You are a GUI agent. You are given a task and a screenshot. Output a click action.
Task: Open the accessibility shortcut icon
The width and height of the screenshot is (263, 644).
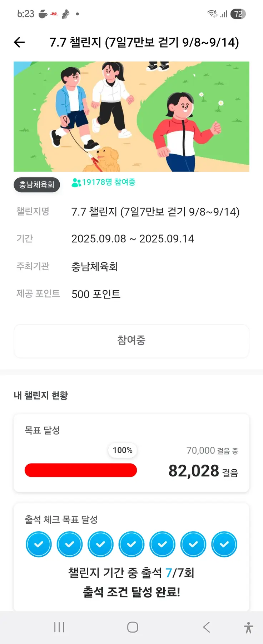coord(248,628)
